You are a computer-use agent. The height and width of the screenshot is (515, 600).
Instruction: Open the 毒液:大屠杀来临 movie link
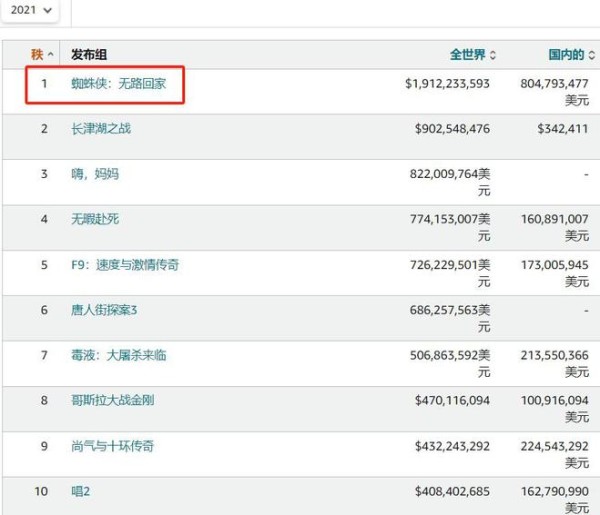click(x=119, y=355)
